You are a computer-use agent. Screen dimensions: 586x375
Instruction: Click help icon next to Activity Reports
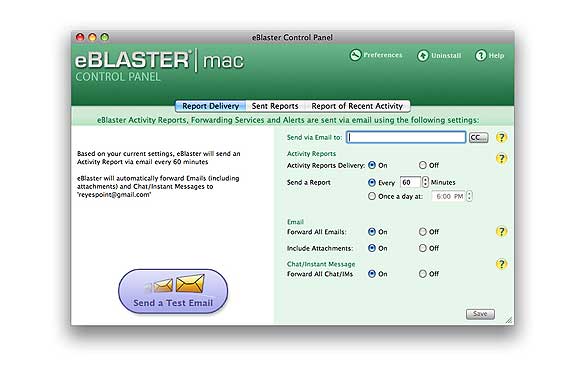click(x=501, y=159)
